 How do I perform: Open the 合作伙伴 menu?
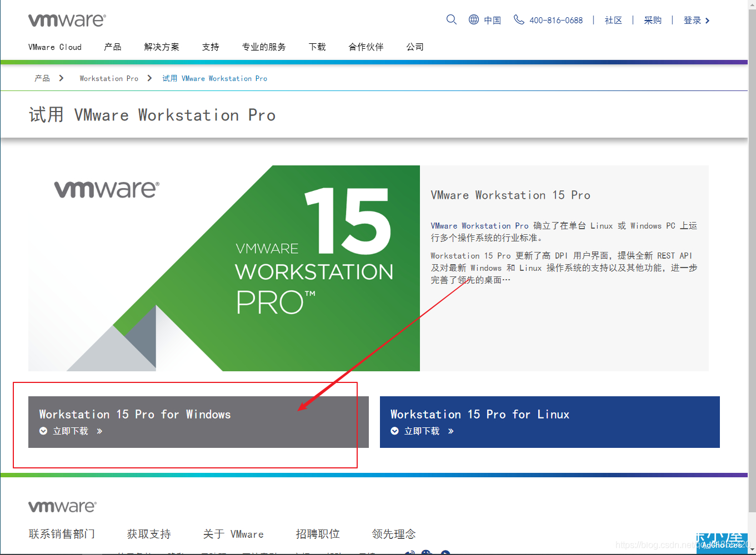pos(366,47)
